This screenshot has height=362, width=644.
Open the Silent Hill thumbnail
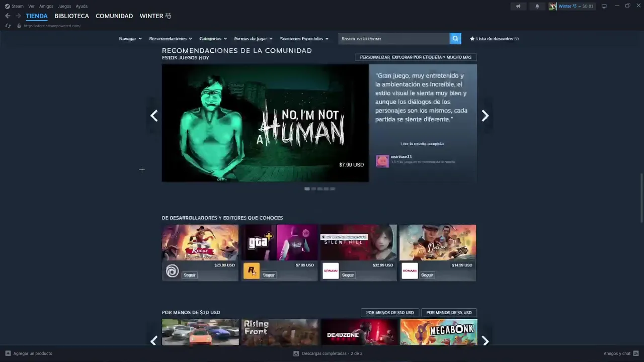tap(358, 242)
